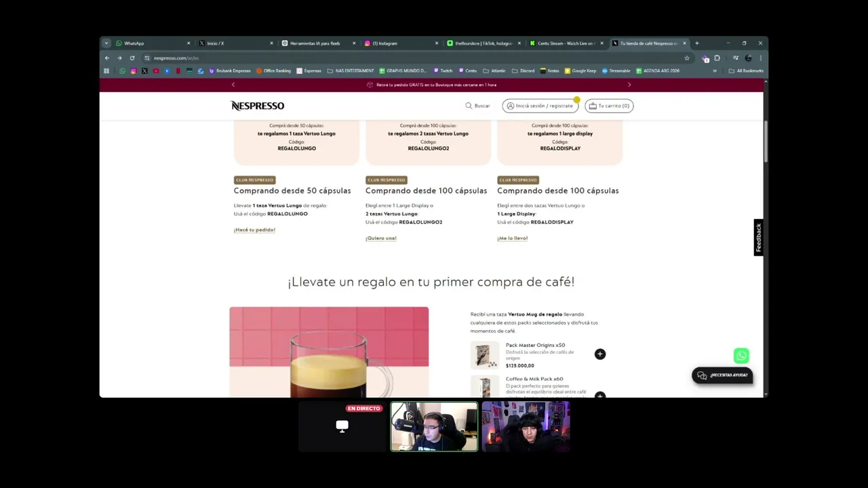This screenshot has height=488, width=868.
Task: Expand the Atlantic bookmark folder
Action: coord(494,70)
